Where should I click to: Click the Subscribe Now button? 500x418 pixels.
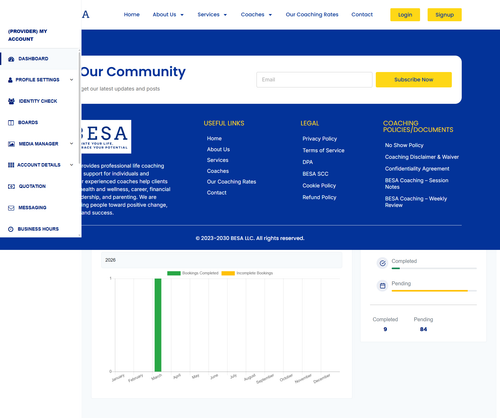[x=414, y=80]
